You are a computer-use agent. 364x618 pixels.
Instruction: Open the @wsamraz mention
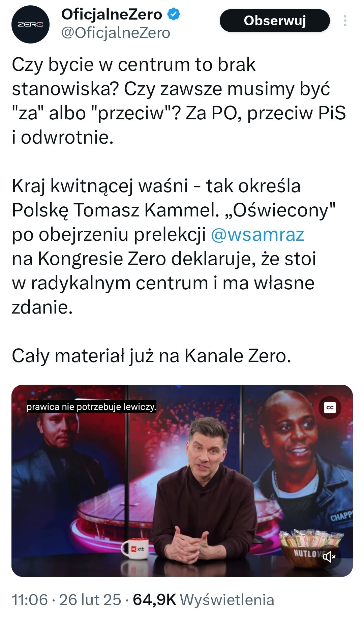pyautogui.click(x=257, y=234)
